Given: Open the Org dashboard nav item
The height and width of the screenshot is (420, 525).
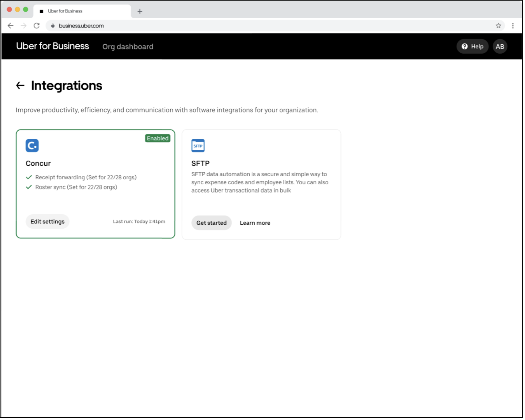Looking at the screenshot, I should click(x=128, y=47).
